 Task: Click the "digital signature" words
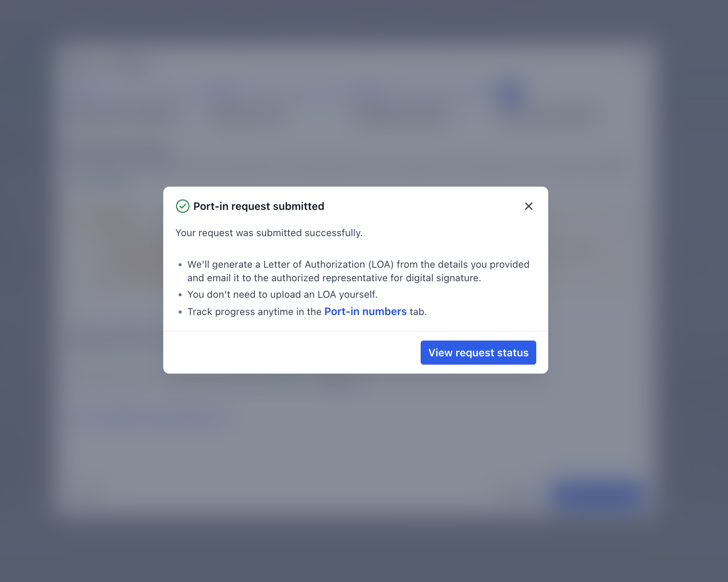443,278
